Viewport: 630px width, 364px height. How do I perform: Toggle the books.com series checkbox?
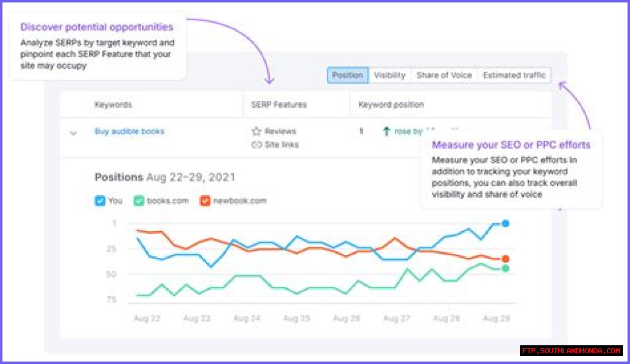click(139, 201)
